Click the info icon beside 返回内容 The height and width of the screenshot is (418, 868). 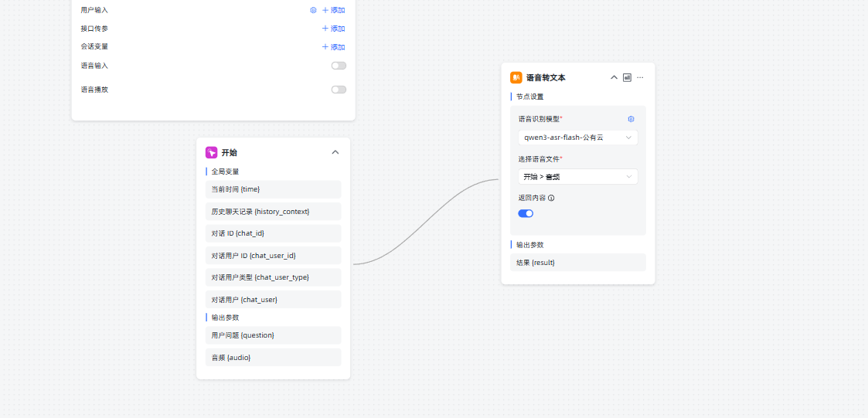(551, 198)
